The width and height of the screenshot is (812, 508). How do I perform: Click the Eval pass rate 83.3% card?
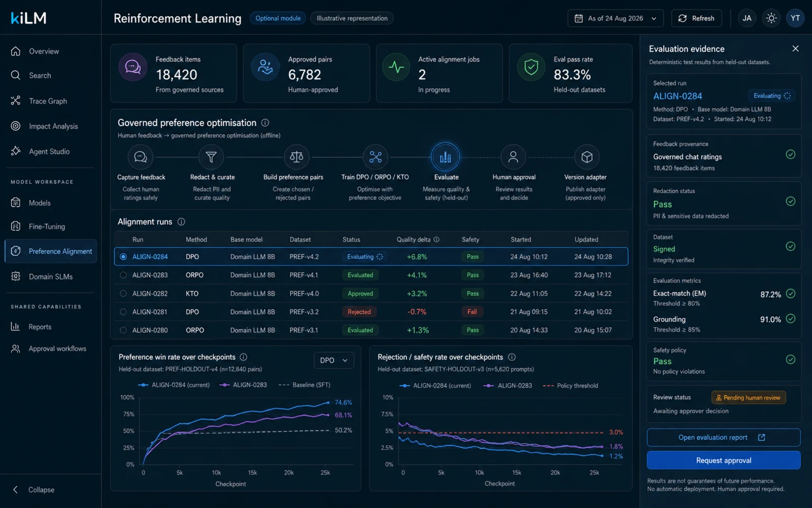point(571,74)
